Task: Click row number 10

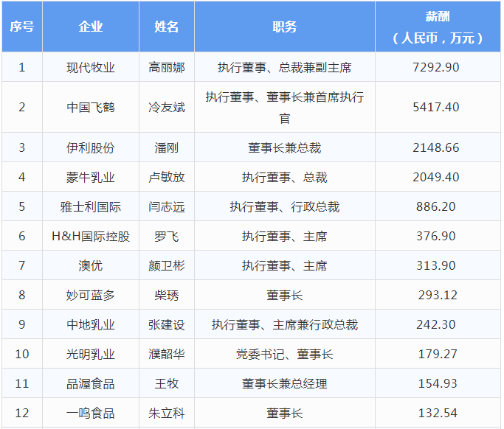Action: click(22, 354)
